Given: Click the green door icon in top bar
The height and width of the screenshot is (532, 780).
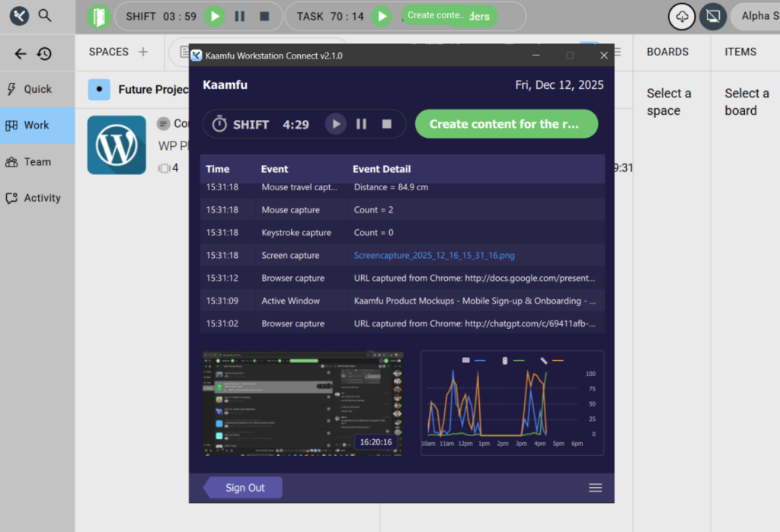Looking at the screenshot, I should point(98,16).
